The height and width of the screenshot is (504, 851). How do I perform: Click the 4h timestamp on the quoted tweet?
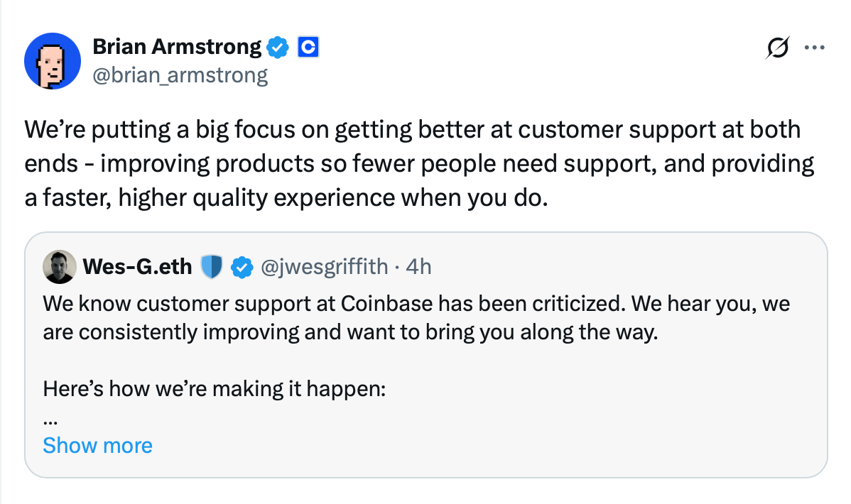[x=418, y=267]
